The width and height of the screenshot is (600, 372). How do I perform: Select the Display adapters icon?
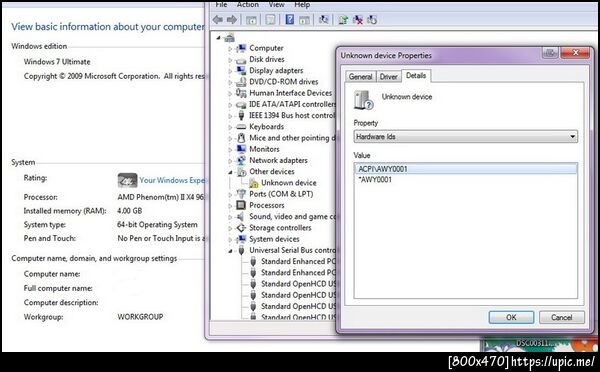click(241, 70)
